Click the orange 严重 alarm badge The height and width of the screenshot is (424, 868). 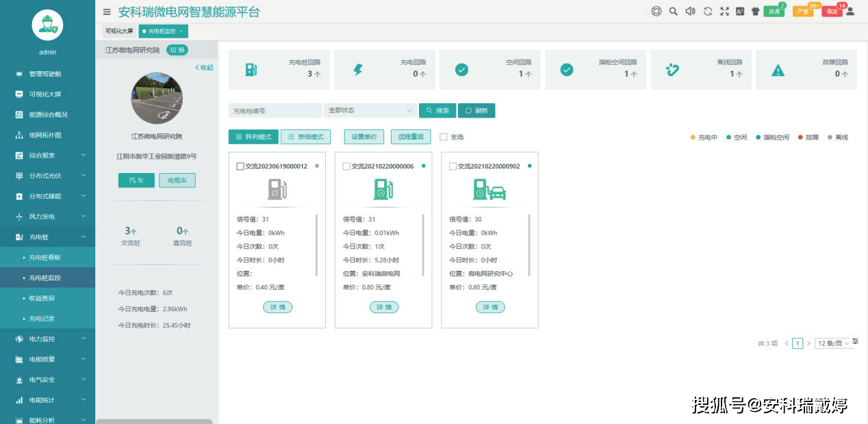coord(804,10)
